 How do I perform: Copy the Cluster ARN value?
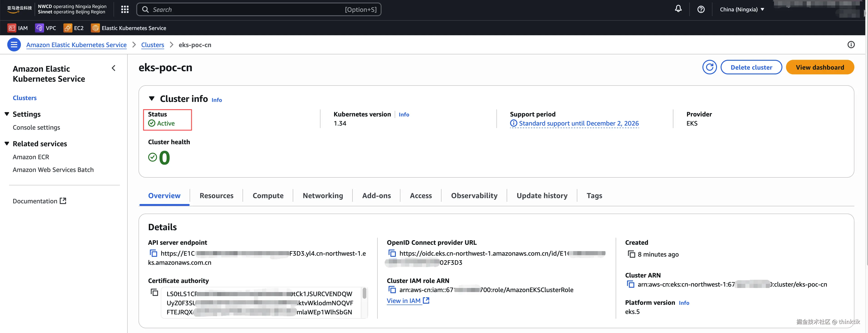click(x=630, y=284)
